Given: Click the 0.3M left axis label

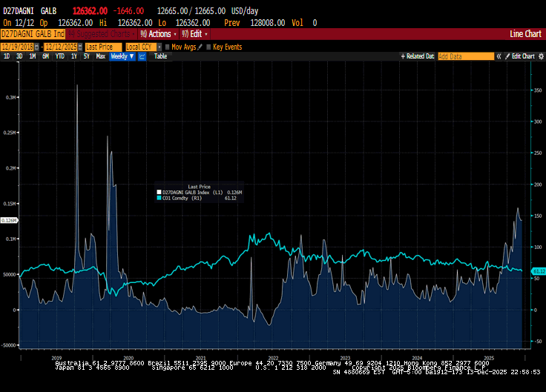Looking at the screenshot, I should point(10,97).
